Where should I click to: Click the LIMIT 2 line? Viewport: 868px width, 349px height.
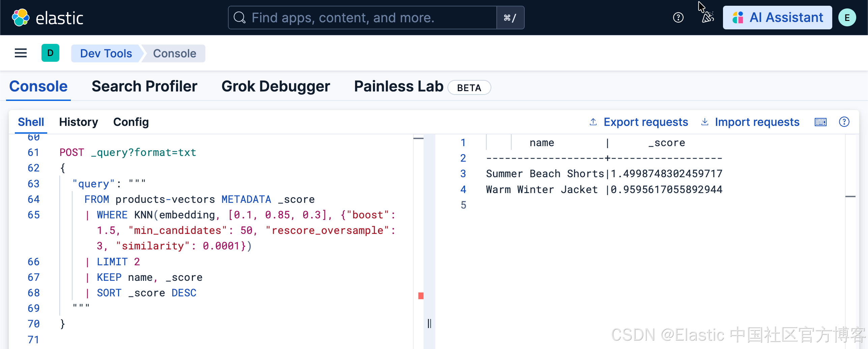[113, 262]
